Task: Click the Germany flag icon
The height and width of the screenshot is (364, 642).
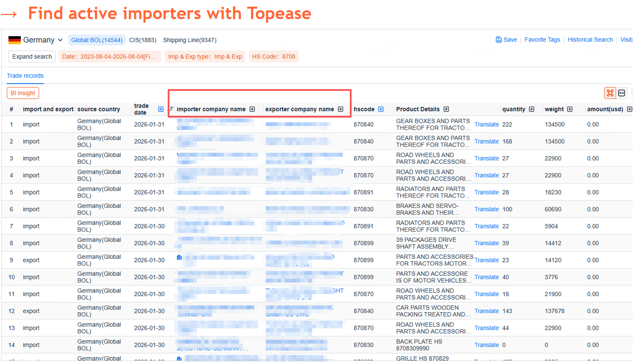Action: click(15, 40)
